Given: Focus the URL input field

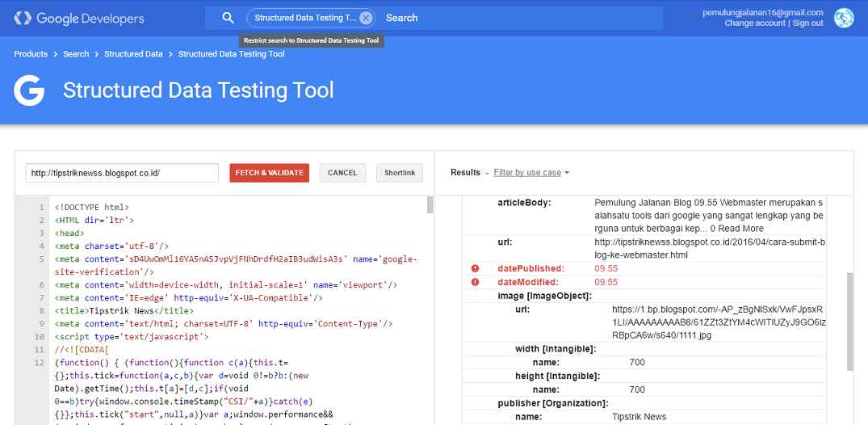Looking at the screenshot, I should point(122,173).
